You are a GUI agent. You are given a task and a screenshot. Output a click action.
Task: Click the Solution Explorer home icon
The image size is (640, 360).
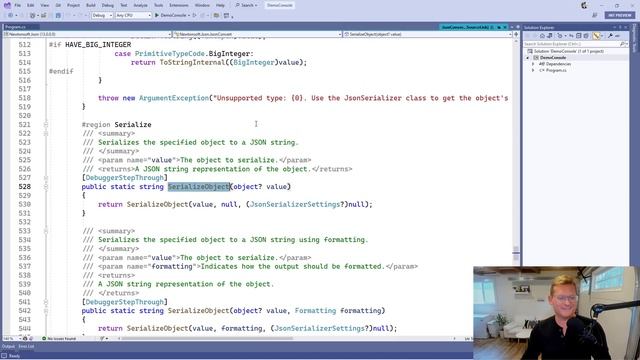point(542,36)
